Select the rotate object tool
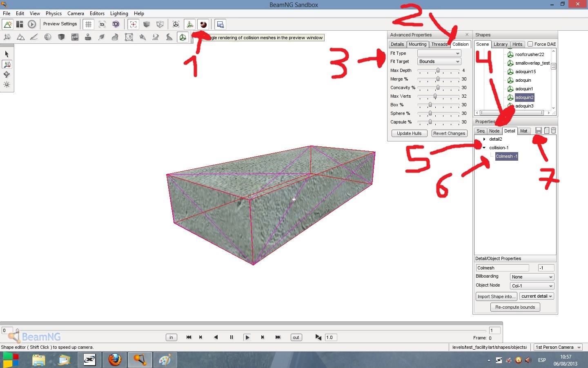Image resolution: width=588 pixels, height=368 pixels. pos(7,74)
